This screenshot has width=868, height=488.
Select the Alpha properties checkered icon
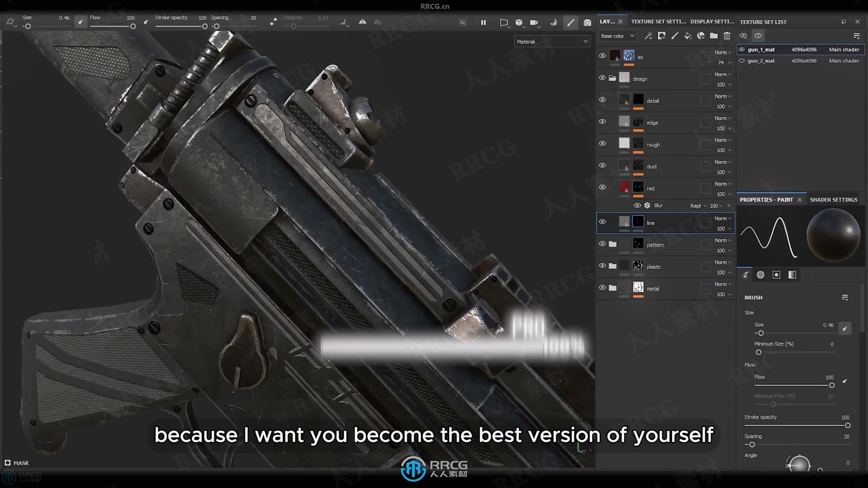click(x=761, y=275)
